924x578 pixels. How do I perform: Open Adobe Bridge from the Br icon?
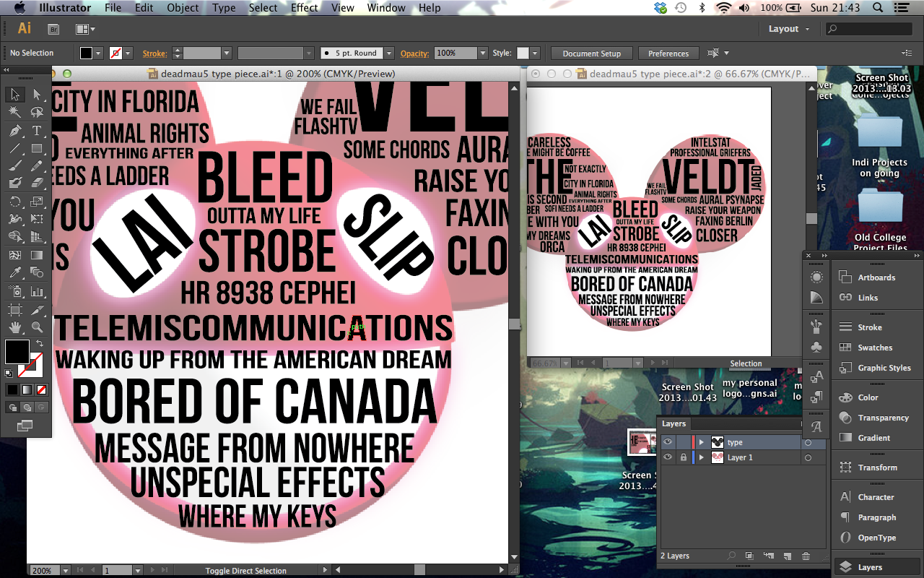pos(53,29)
